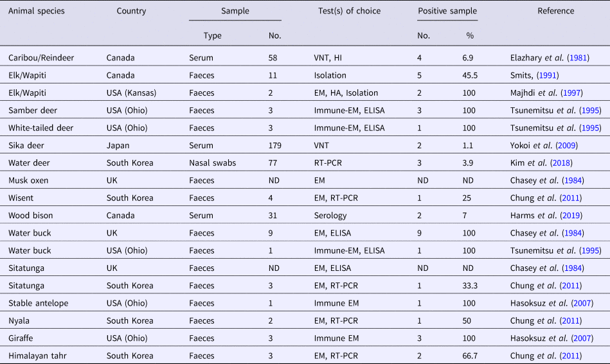The width and height of the screenshot is (610, 364).
Task: Click the Caribou/Reindeer species cell
Action: [x=41, y=58]
